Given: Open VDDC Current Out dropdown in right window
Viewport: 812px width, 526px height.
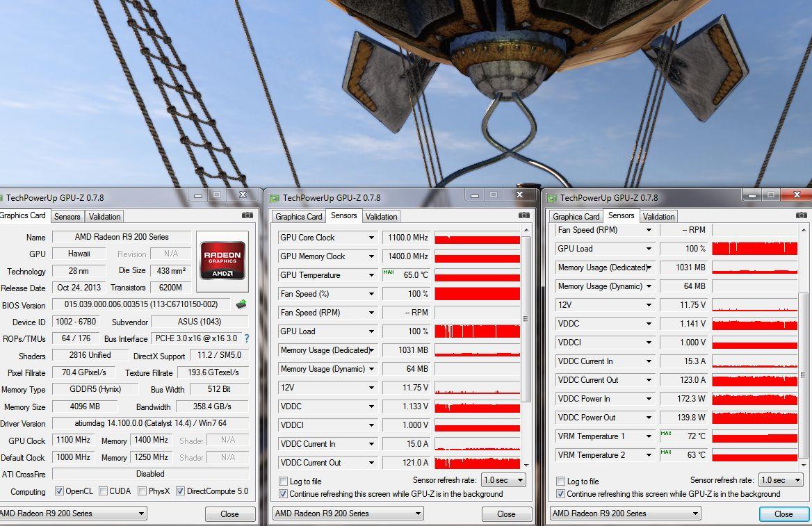Looking at the screenshot, I should [649, 380].
